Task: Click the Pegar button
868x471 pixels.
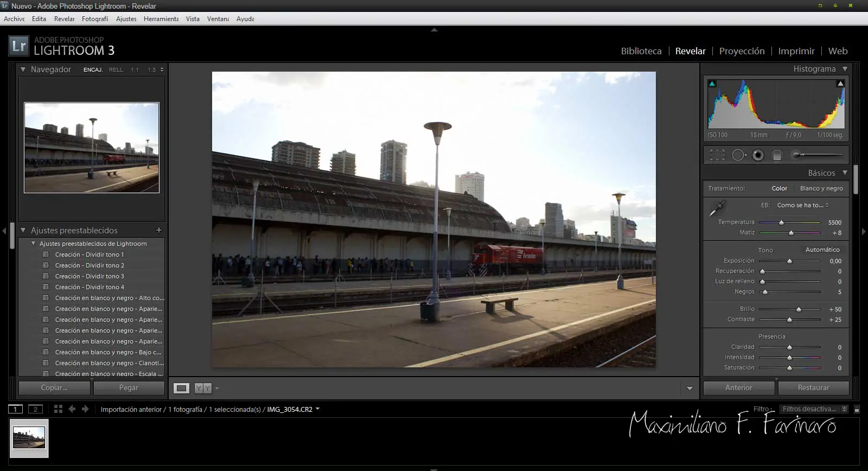Action: (129, 388)
